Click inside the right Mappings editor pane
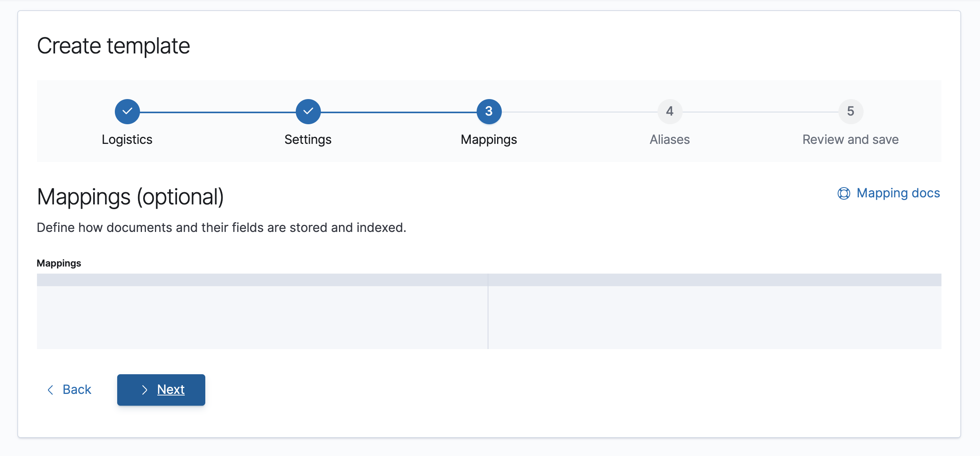980x456 pixels. (x=714, y=318)
